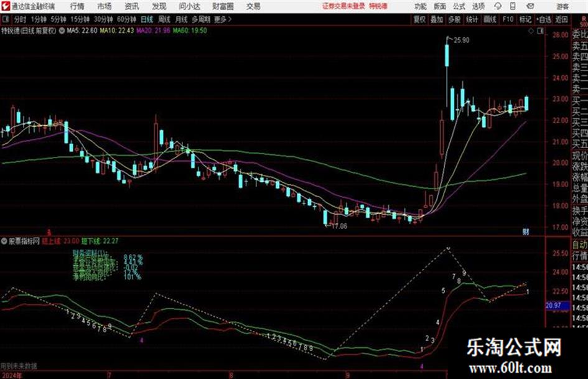Click the 画线 toolbar button
This screenshot has width=588, height=379.
click(x=490, y=19)
